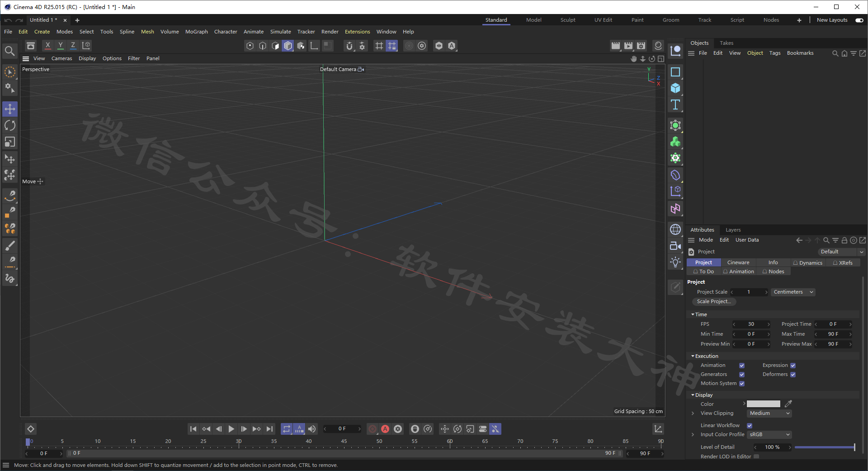Collapse the Time section

pos(693,314)
